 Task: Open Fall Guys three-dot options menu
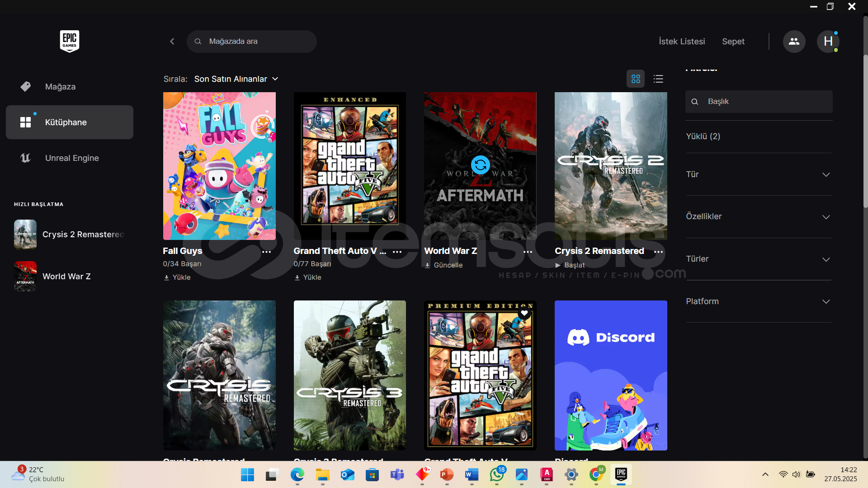[267, 252]
